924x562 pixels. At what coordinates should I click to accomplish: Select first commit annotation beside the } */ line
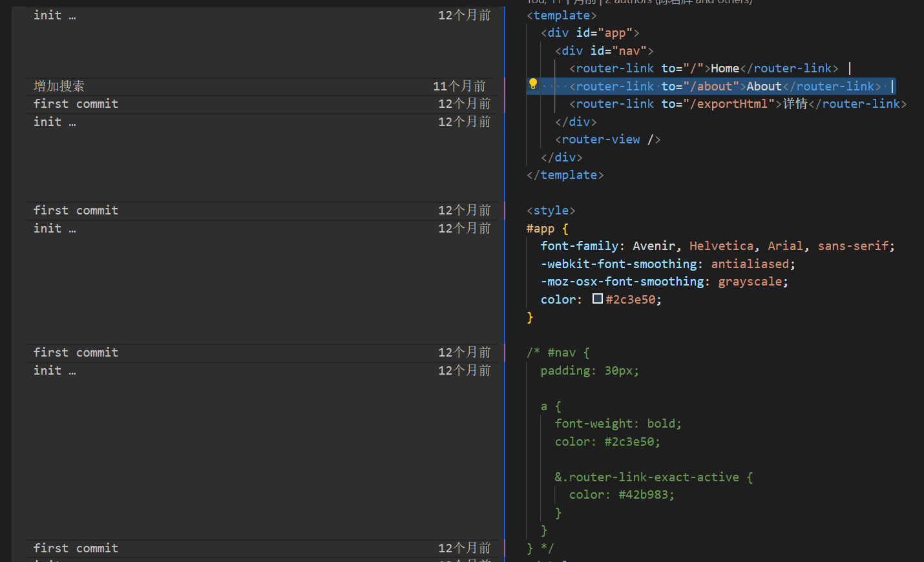tap(76, 548)
